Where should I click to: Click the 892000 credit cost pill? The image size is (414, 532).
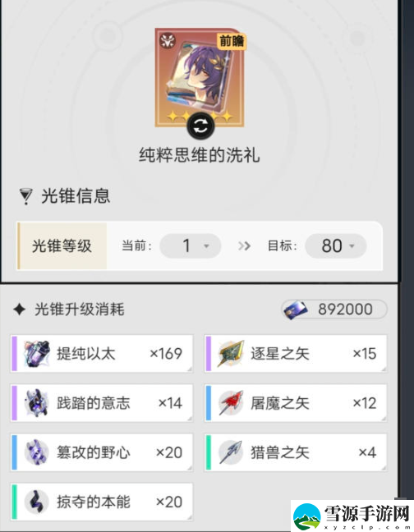point(334,310)
